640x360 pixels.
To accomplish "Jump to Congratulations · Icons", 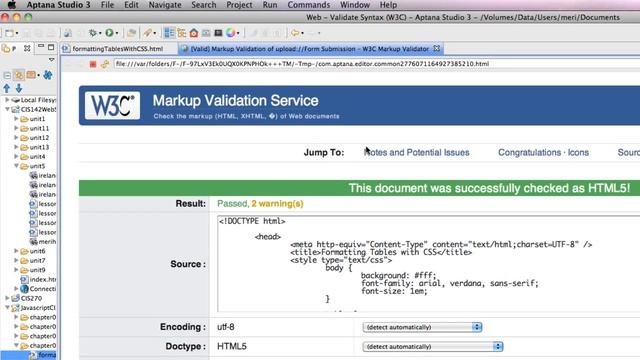I will [x=543, y=153].
